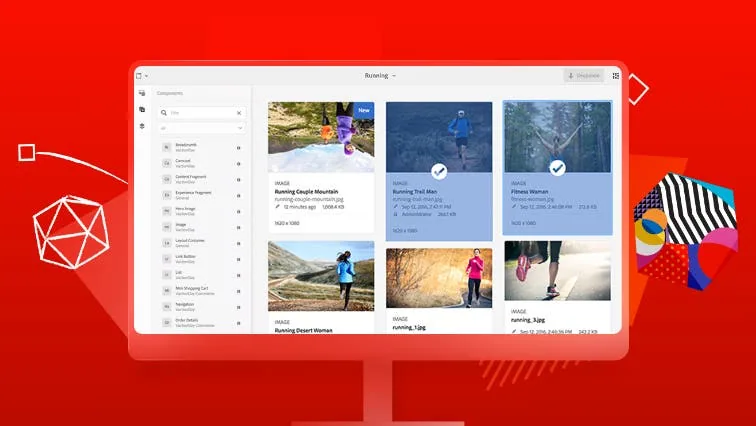Select the top side panel icon
The width and height of the screenshot is (756, 426).
click(x=142, y=93)
